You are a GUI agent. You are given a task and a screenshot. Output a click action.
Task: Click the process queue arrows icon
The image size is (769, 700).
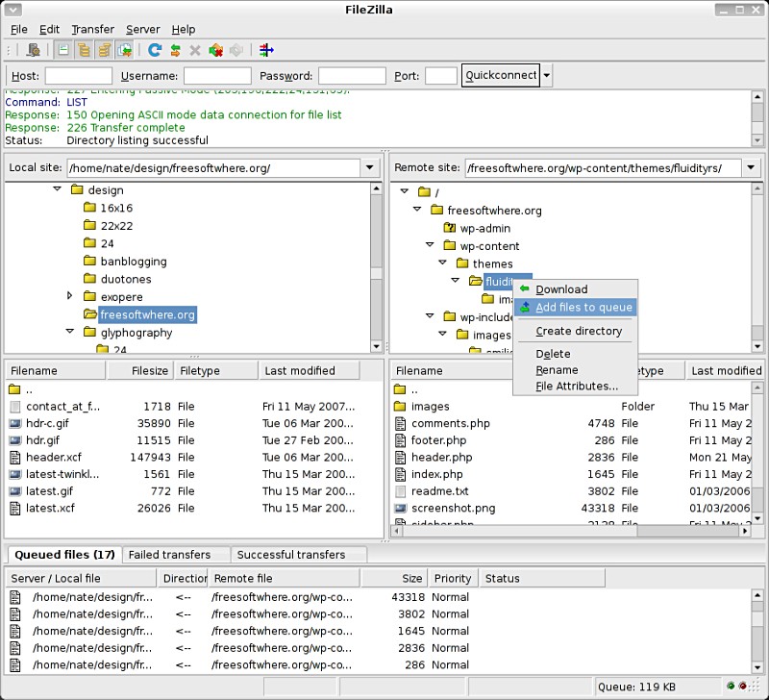[x=175, y=50]
